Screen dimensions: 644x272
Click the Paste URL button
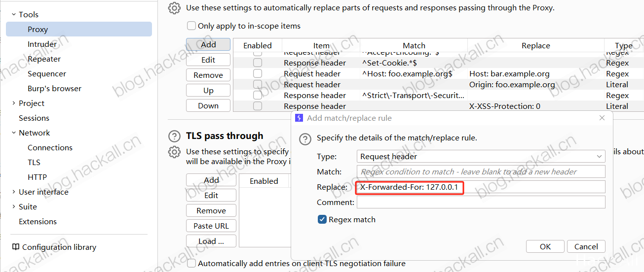[211, 226]
